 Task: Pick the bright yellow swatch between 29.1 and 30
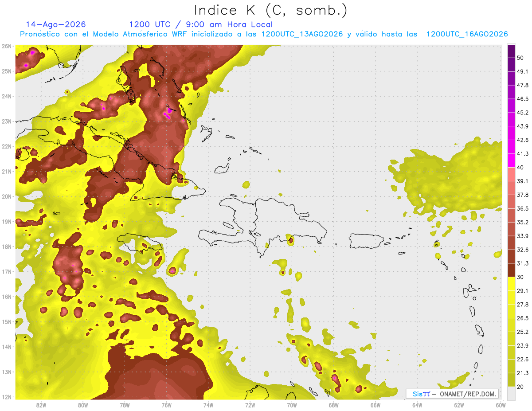511,284
